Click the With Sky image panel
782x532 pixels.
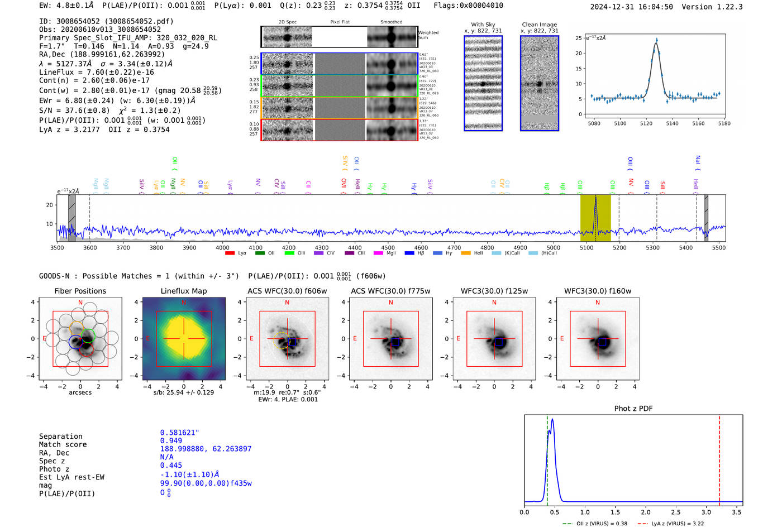pyautogui.click(x=483, y=83)
